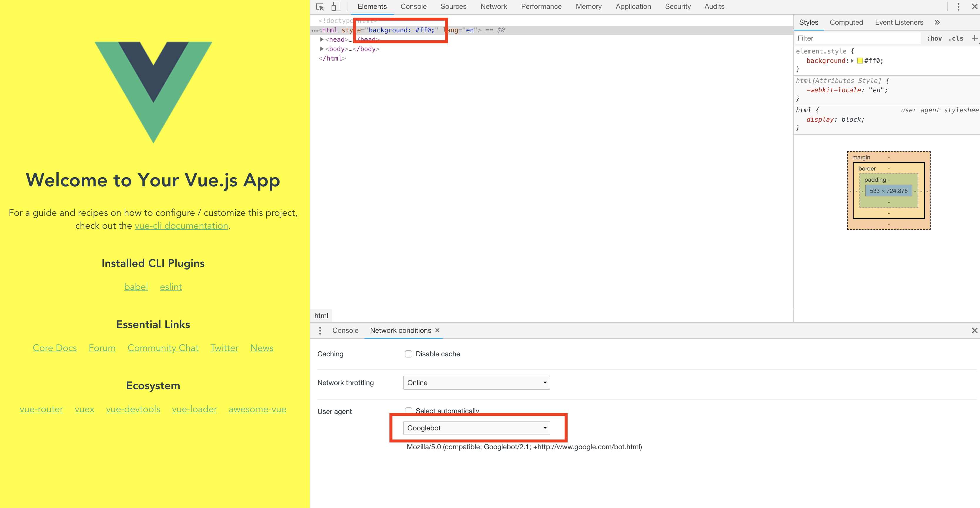980x508 pixels.
Task: Enable the Disable cache checkbox
Action: [x=408, y=354]
